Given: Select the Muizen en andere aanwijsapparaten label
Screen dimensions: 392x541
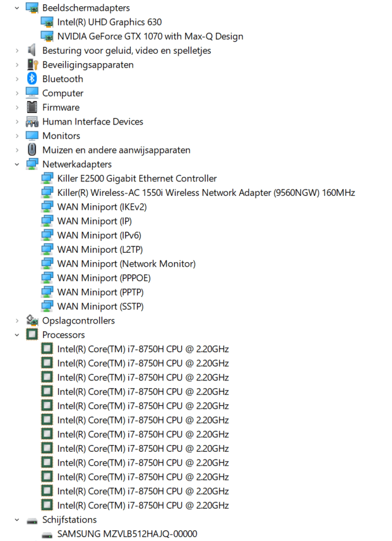Looking at the screenshot, I should (116, 150).
